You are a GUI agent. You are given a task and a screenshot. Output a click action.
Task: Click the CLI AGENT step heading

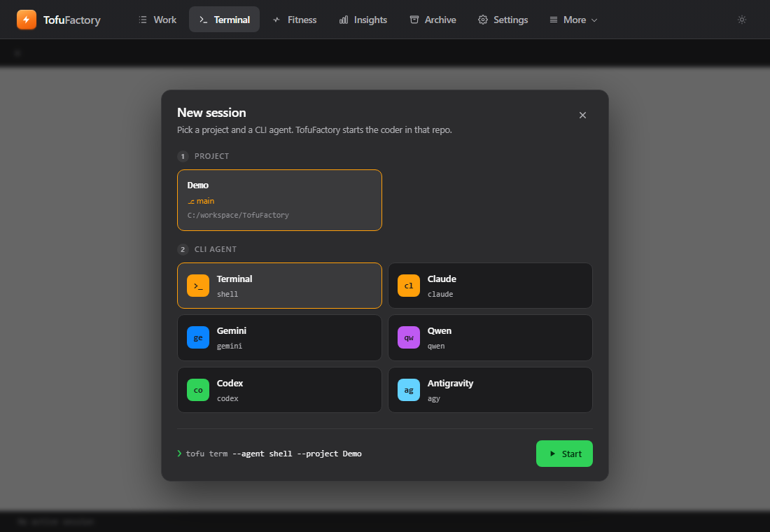[216, 249]
